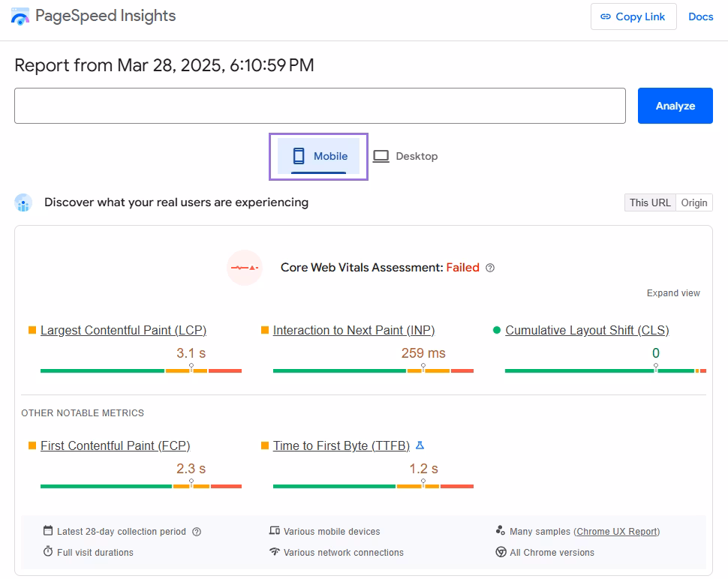Switch to the Desktop tab

pyautogui.click(x=405, y=156)
